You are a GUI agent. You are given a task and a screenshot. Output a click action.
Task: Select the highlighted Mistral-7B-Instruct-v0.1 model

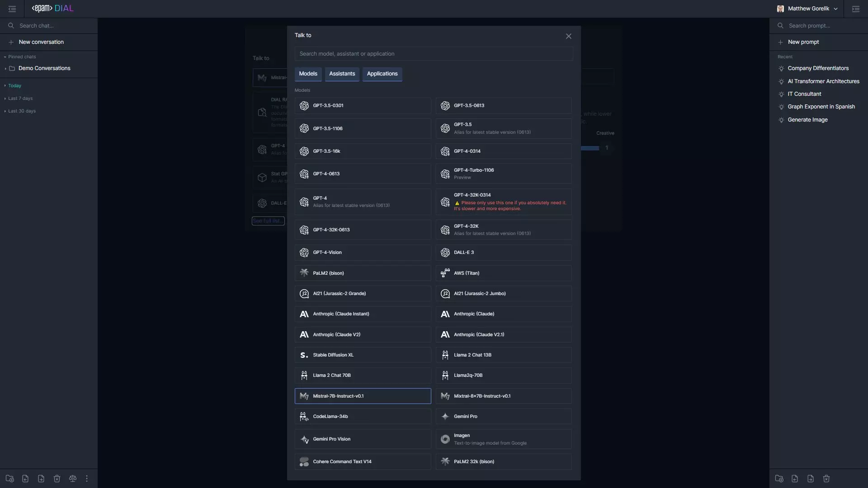pyautogui.click(x=363, y=396)
